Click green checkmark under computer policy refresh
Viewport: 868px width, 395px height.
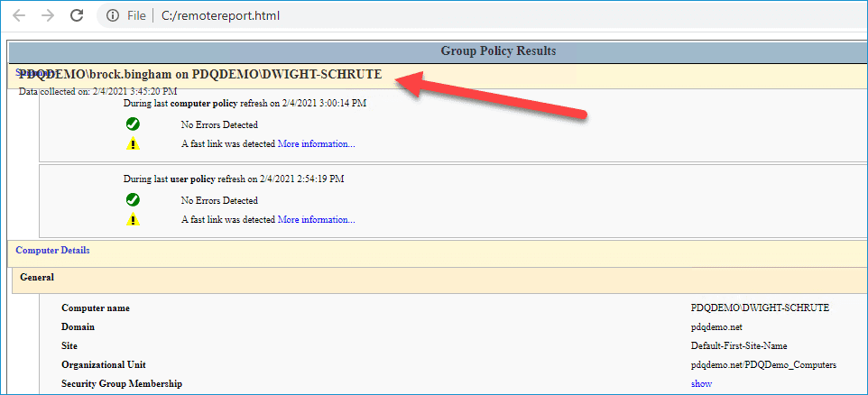pos(133,124)
